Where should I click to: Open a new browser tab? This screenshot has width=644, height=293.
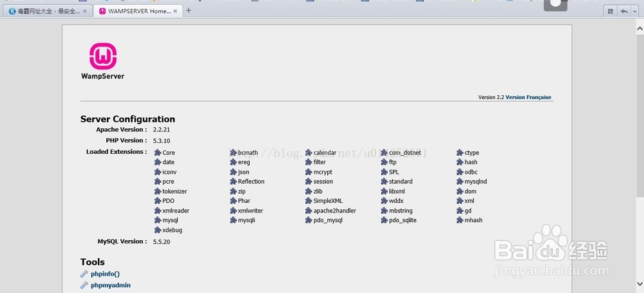pos(189,11)
